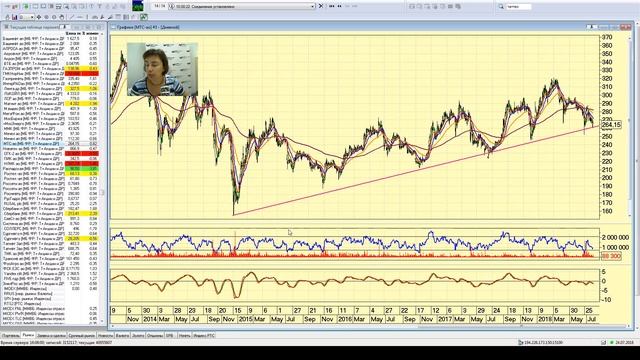This screenshot has width=640, height=360.
Task: Click the webcam video overlay thumbnail
Action: click(x=162, y=69)
